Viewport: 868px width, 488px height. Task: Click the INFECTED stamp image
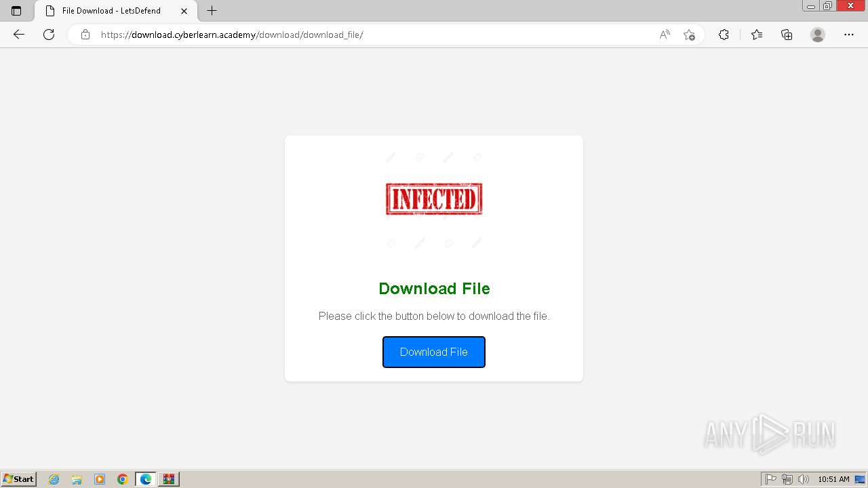coord(434,199)
